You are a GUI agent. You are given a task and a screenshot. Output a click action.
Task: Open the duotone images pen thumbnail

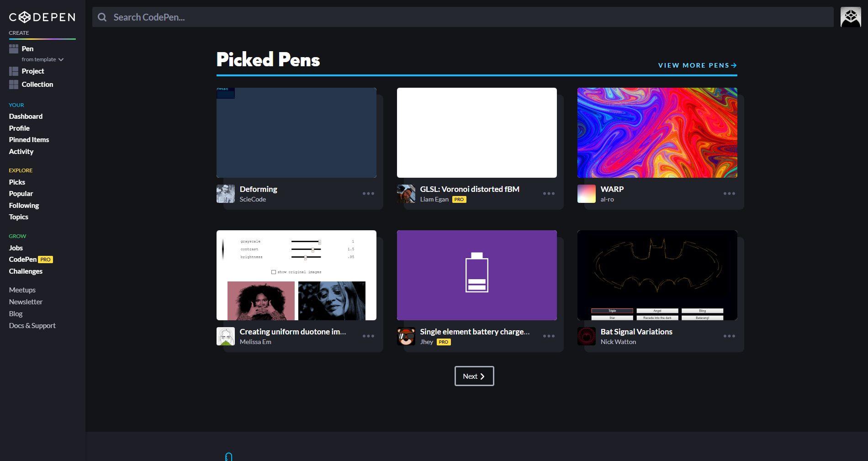(296, 275)
